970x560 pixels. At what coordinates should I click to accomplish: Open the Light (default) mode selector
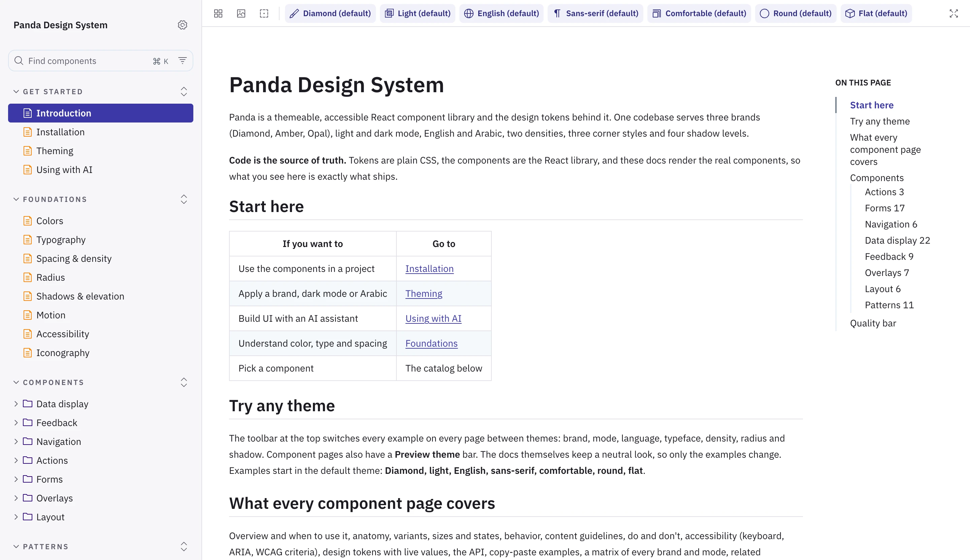pos(418,13)
